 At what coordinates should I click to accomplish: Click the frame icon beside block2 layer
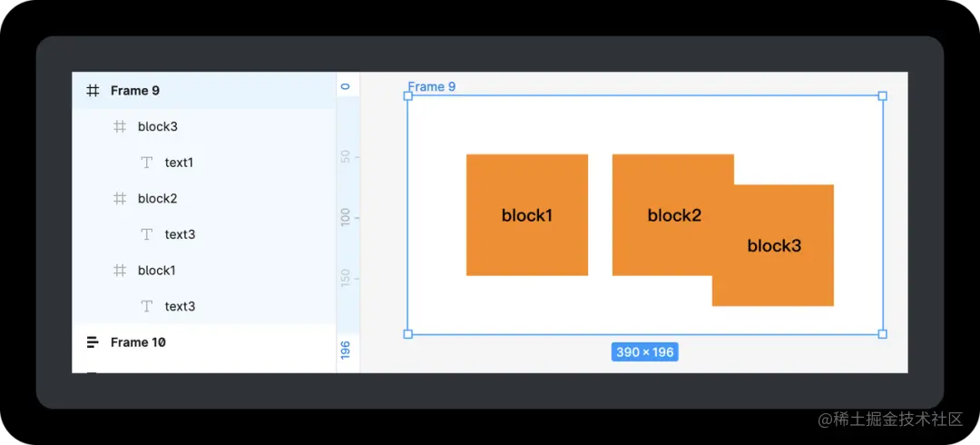pos(120,198)
